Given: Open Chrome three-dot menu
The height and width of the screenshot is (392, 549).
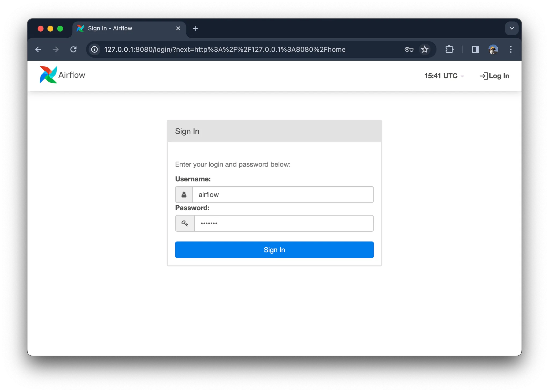Looking at the screenshot, I should coord(511,50).
